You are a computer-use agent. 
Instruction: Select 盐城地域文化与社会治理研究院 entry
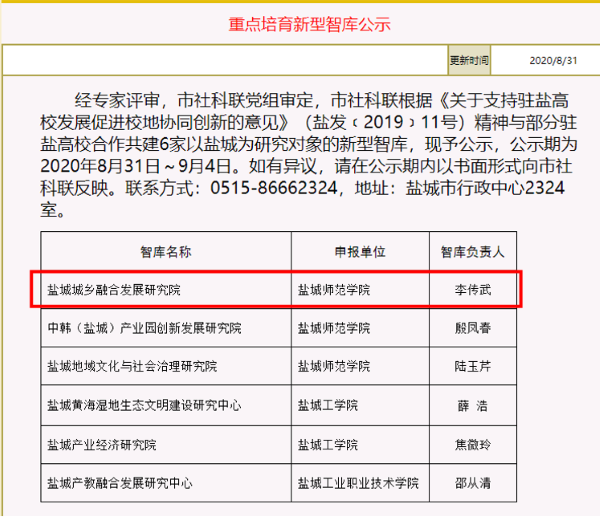click(137, 367)
